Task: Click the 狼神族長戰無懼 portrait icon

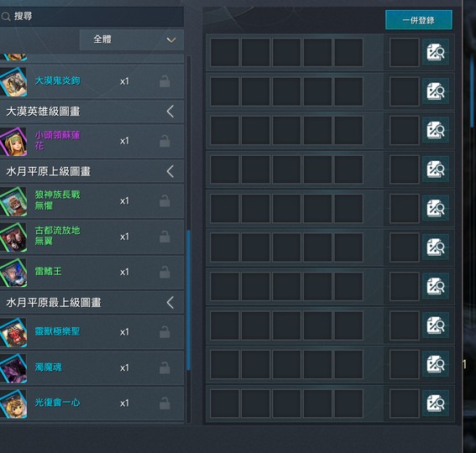Action: [x=13, y=201]
